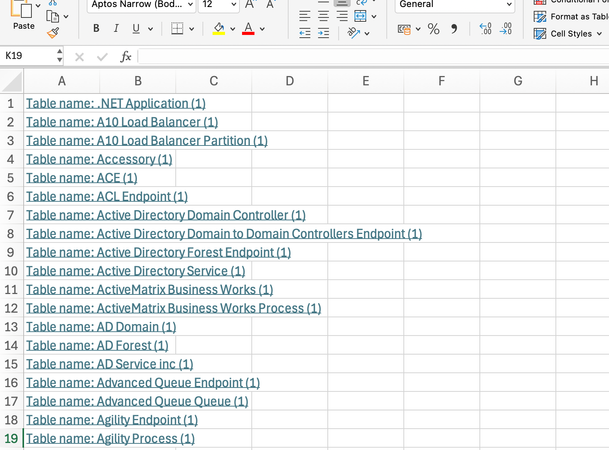Click into the formula bar input

tap(373, 57)
